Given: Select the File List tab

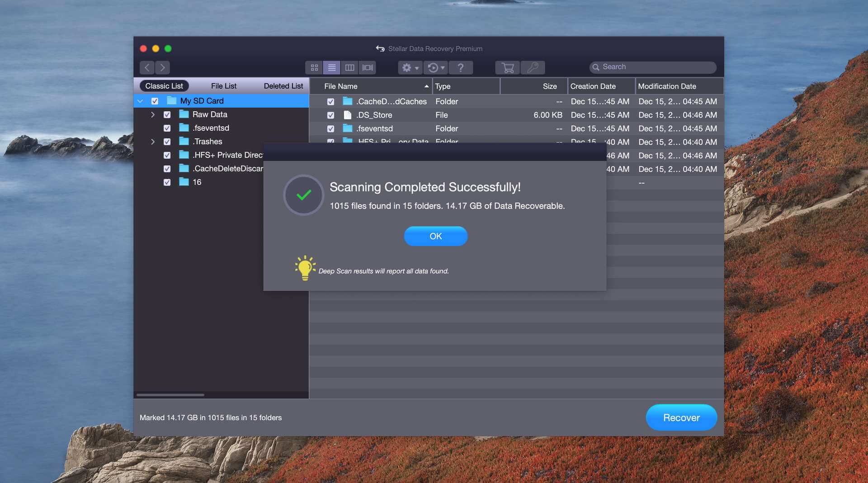Looking at the screenshot, I should point(224,86).
